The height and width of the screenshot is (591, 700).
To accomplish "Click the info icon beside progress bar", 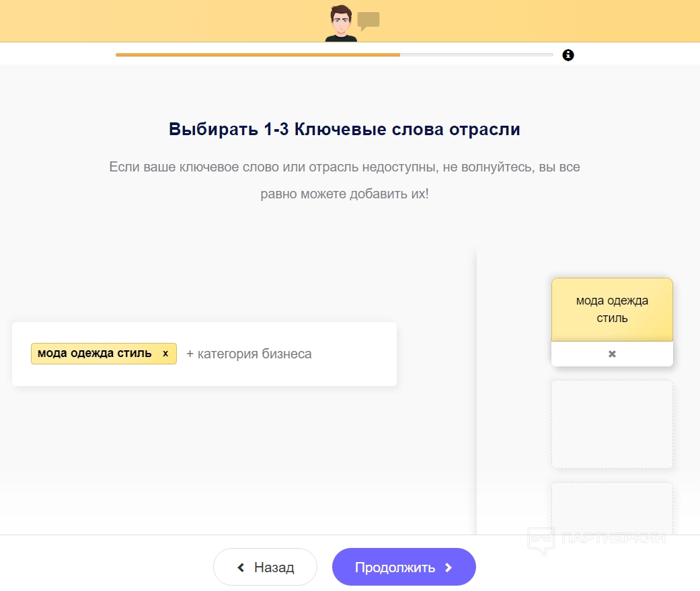I will (568, 55).
